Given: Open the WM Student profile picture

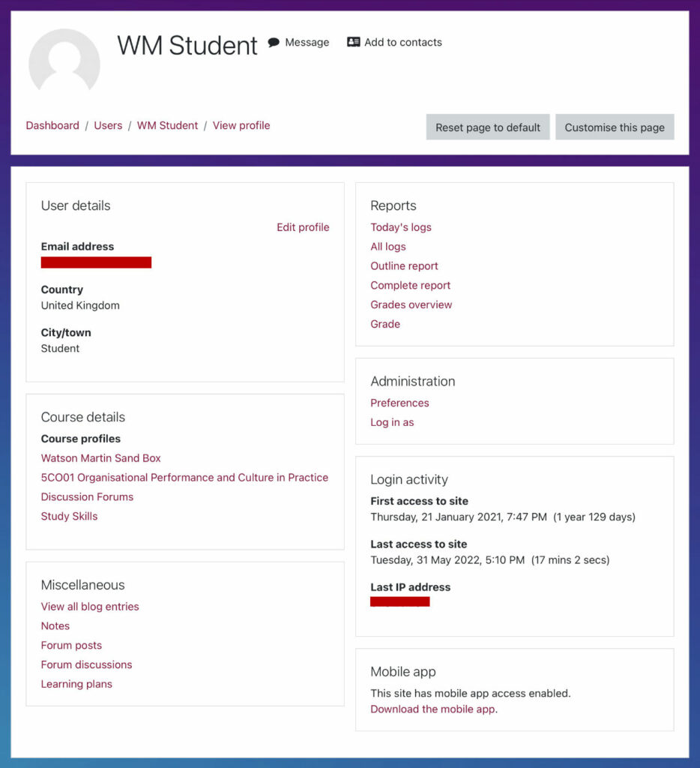Looking at the screenshot, I should (64, 64).
